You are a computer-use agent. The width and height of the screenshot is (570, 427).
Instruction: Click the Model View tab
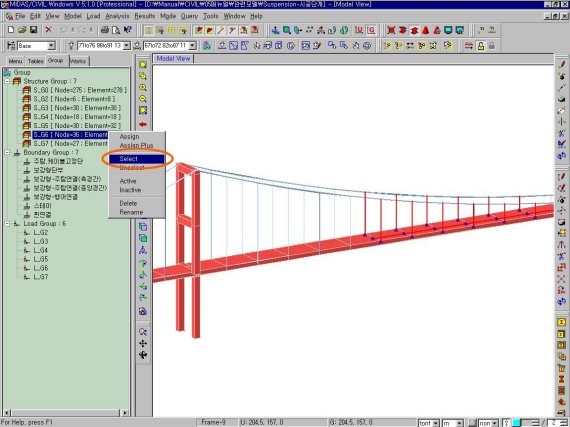click(x=173, y=59)
